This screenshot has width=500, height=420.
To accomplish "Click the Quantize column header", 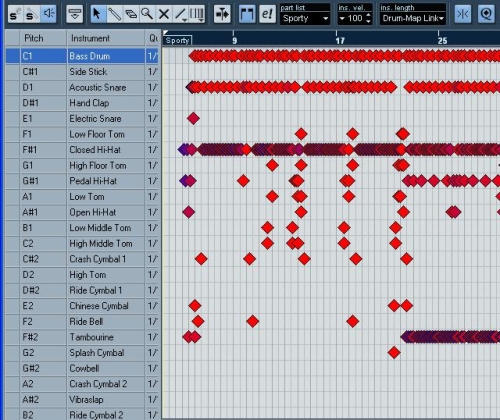I will [x=153, y=38].
